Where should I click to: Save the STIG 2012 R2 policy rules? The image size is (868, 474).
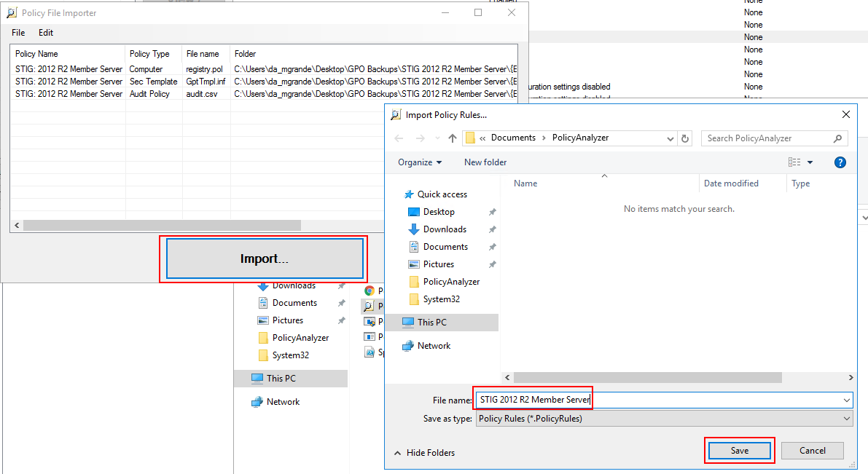[x=739, y=450]
